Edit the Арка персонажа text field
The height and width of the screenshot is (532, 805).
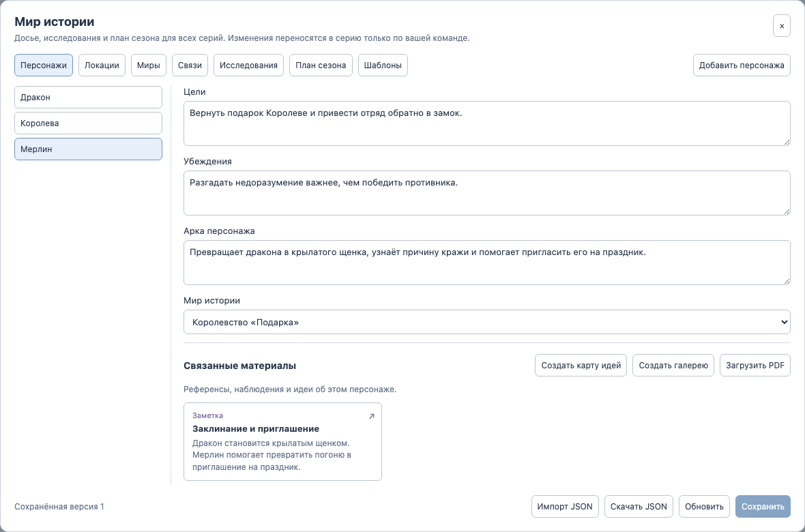(486, 263)
